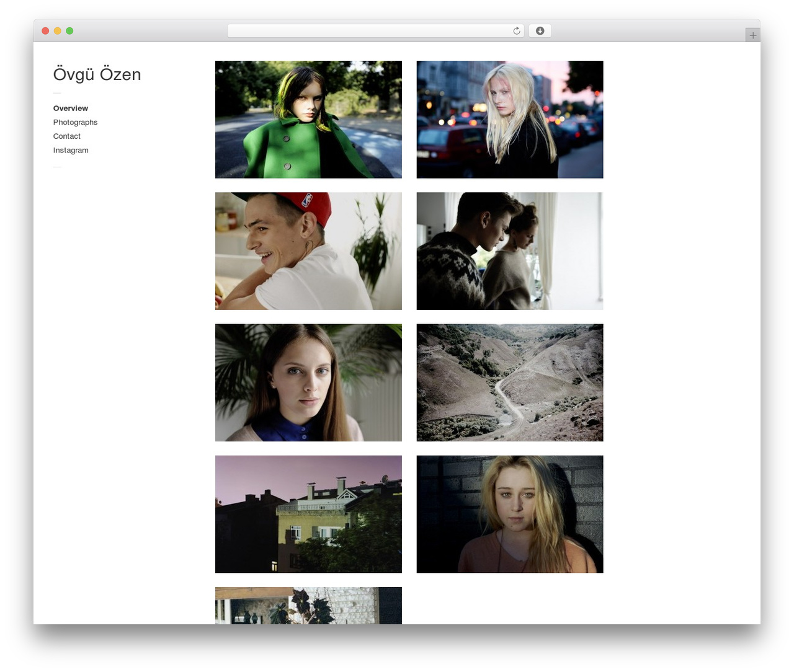Click the reload page icon in address bar
Viewport: 794px width, 672px height.
point(516,31)
